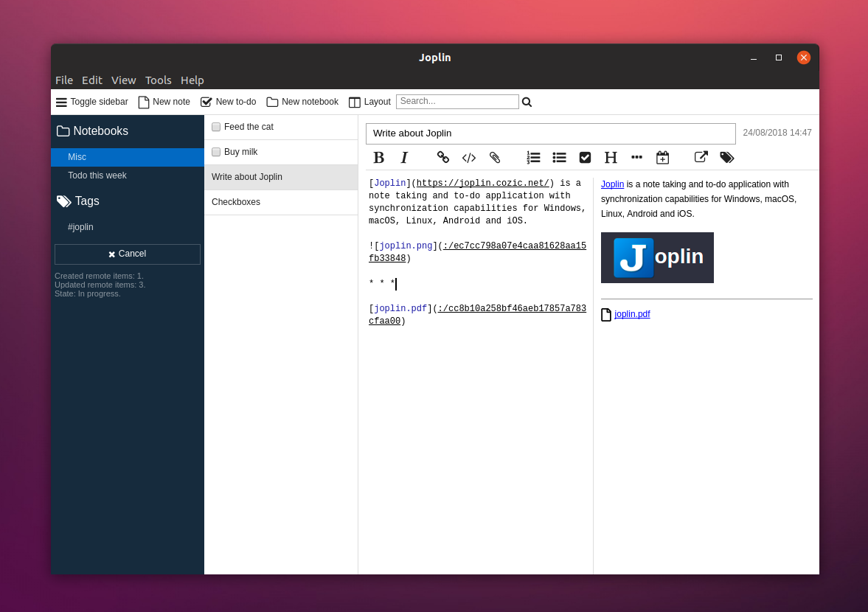Open note tags using the tag icon

(726, 157)
